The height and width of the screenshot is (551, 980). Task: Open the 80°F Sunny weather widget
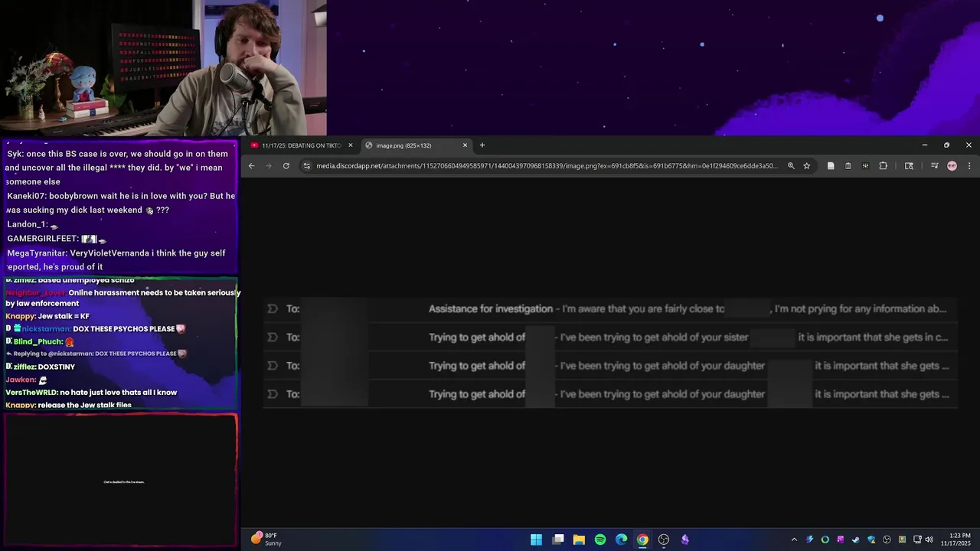coord(266,540)
